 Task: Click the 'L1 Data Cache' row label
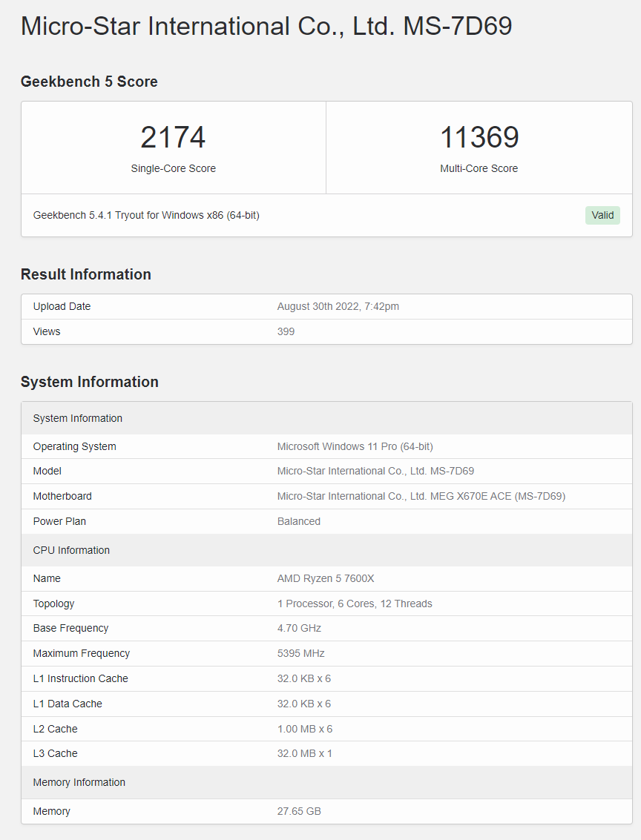[x=68, y=704]
